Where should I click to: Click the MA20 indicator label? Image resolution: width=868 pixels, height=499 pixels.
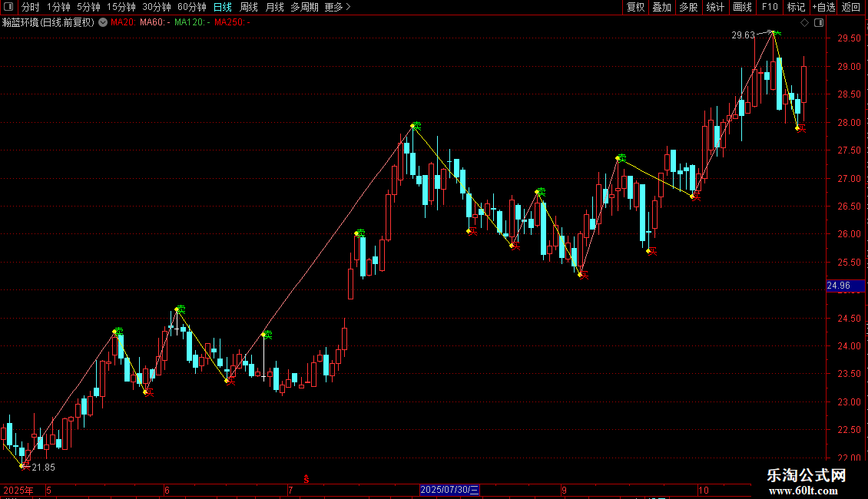(x=123, y=23)
